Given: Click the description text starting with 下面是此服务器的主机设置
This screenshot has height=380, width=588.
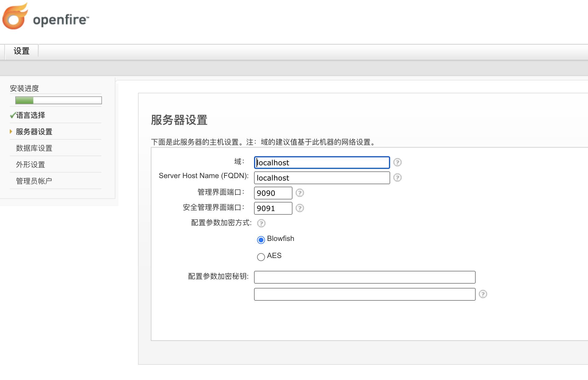Looking at the screenshot, I should [264, 142].
